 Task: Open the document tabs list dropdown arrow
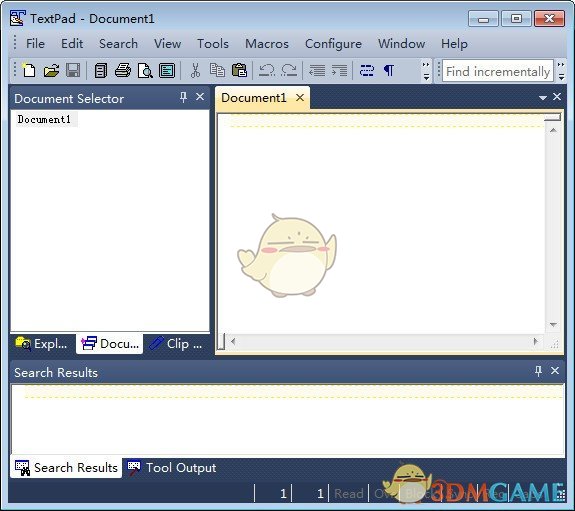[x=543, y=98]
